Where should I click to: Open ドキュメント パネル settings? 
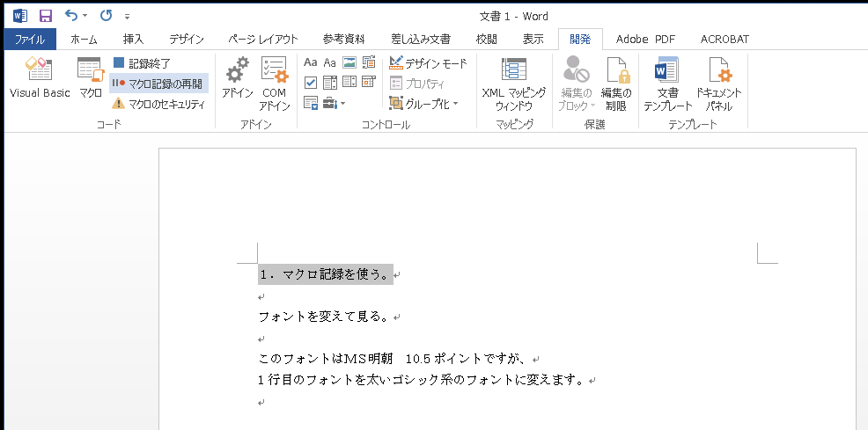point(719,84)
